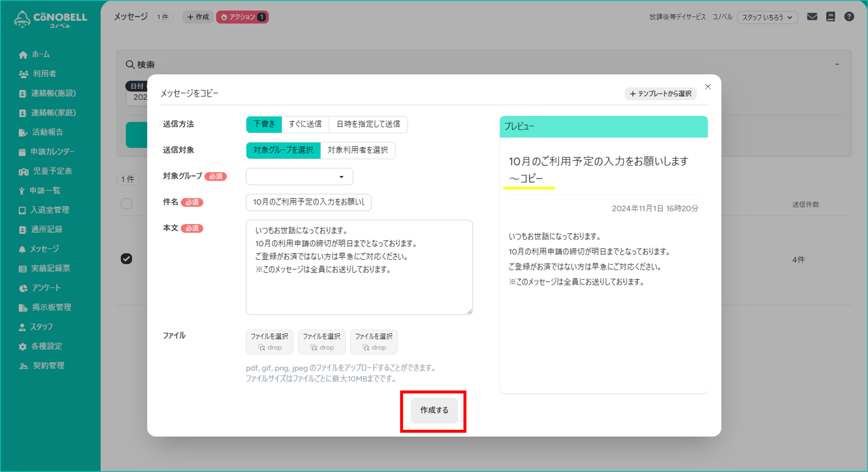The width and height of the screenshot is (868, 472).
Task: Open 申請一覧 icon in sidebar
Action: [22, 191]
